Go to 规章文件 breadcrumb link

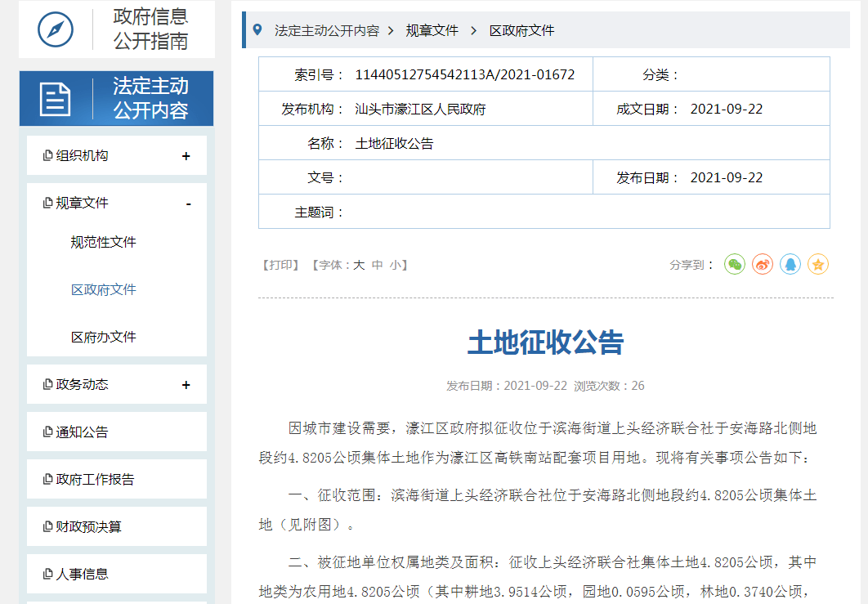click(x=432, y=30)
